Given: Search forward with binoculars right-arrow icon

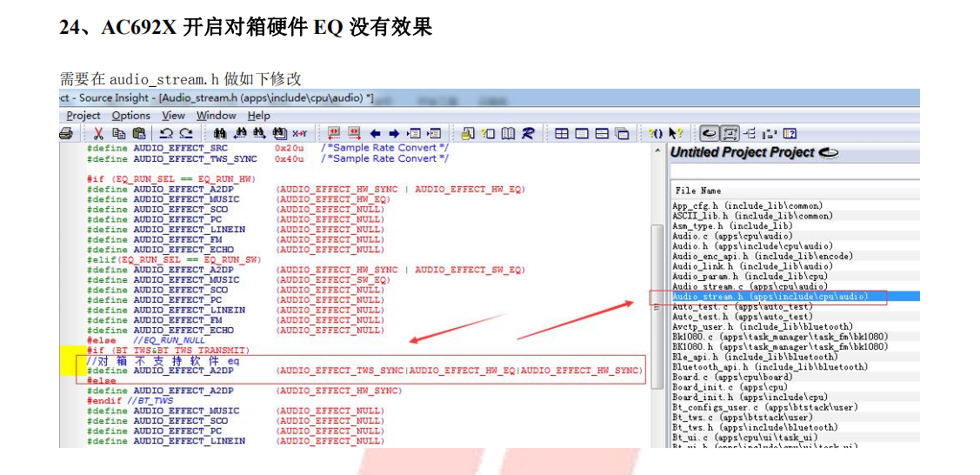Looking at the screenshot, I should pos(259,133).
